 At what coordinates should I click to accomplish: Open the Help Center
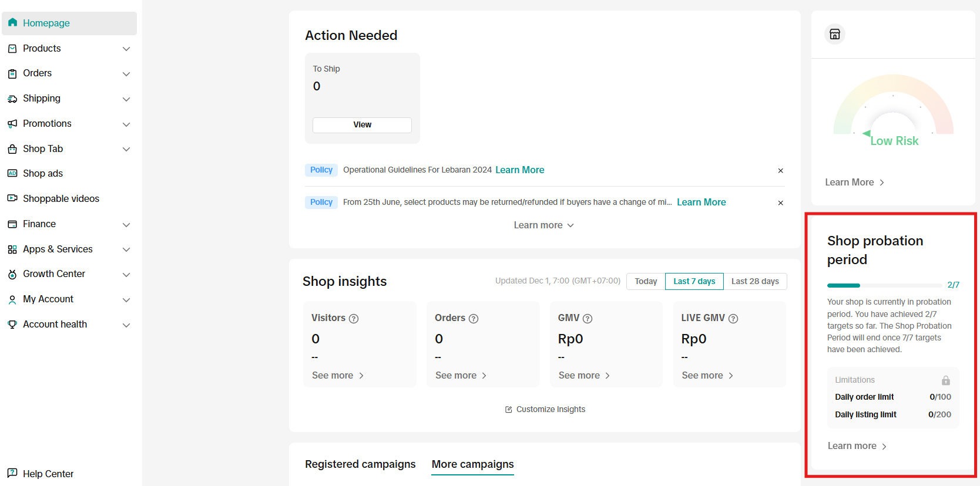point(48,474)
